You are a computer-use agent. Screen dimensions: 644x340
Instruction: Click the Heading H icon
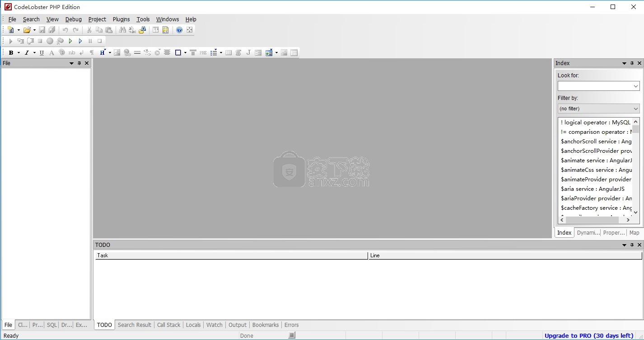[102, 52]
